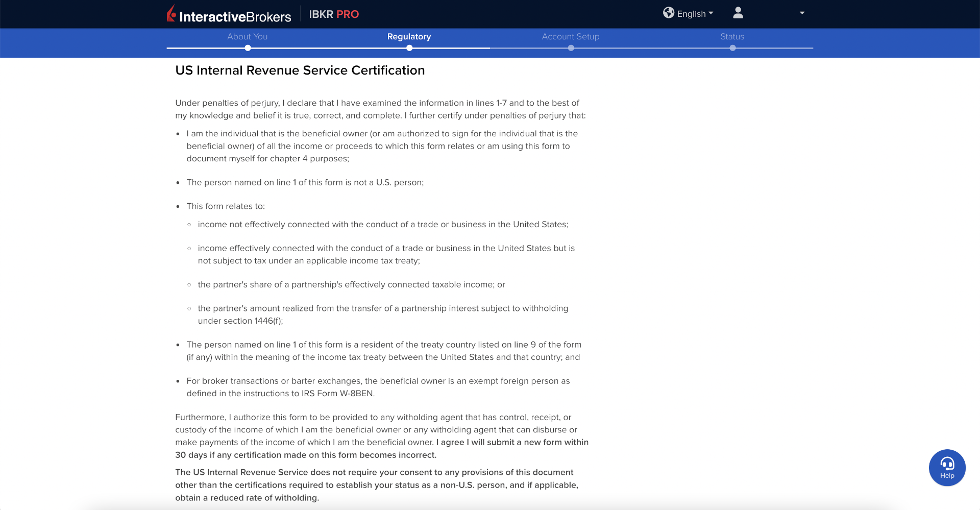Click the US Internal Revenue Service Certification heading

[300, 70]
